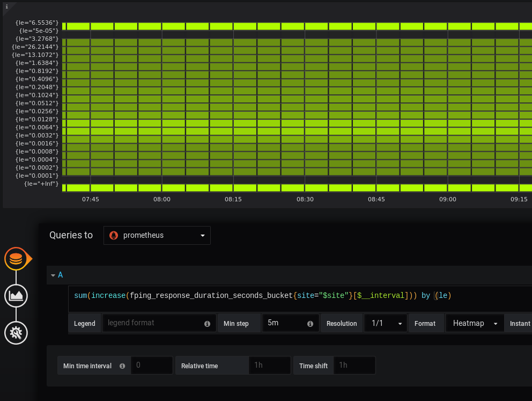Click the Min step info icon
This screenshot has height=401, width=532.
(x=310, y=324)
